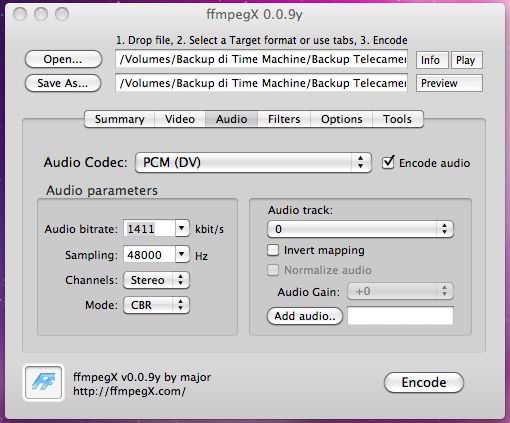Click the Sampling 48000 field
This screenshot has height=423, width=510.
tap(149, 255)
